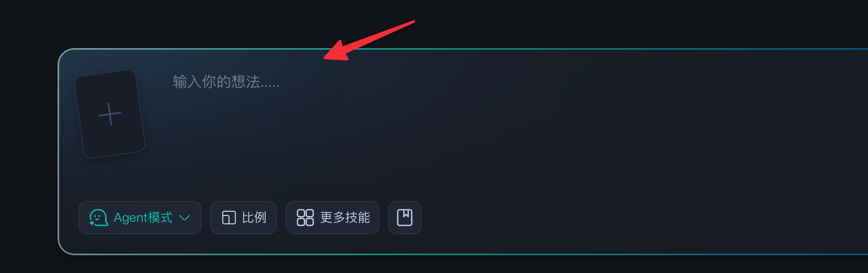Image resolution: width=868 pixels, height=273 pixels.
Task: Show the 更多技能 skills menu
Action: 333,218
